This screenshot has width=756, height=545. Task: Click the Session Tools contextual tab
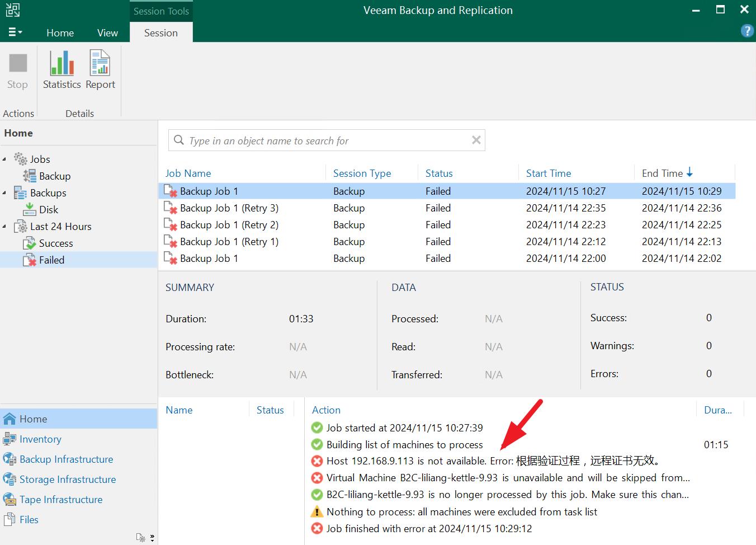[161, 11]
